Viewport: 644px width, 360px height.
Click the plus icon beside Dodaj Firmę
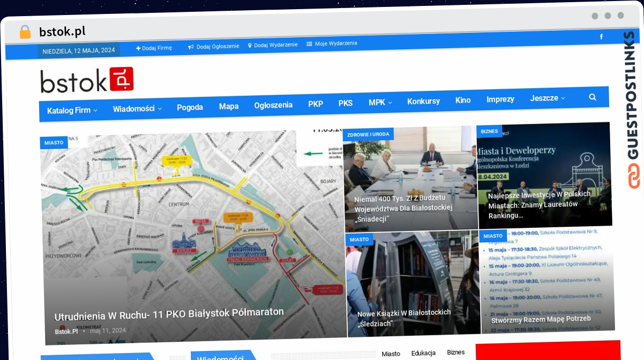click(138, 48)
